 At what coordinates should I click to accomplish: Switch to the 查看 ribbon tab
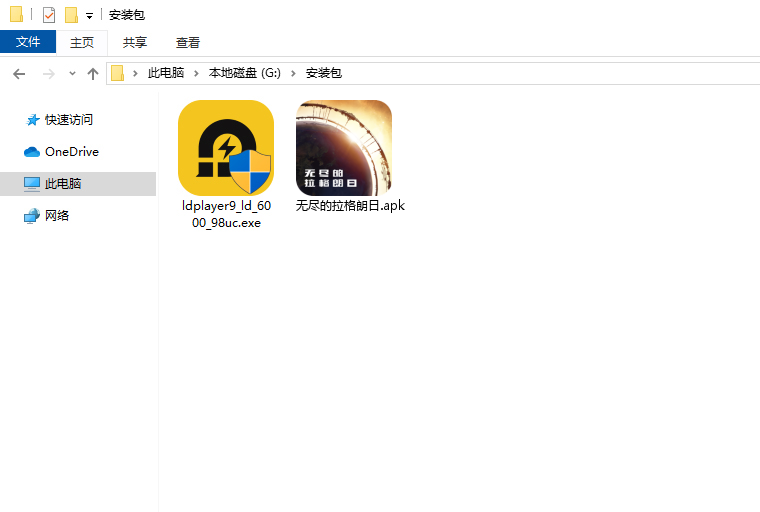pos(188,43)
